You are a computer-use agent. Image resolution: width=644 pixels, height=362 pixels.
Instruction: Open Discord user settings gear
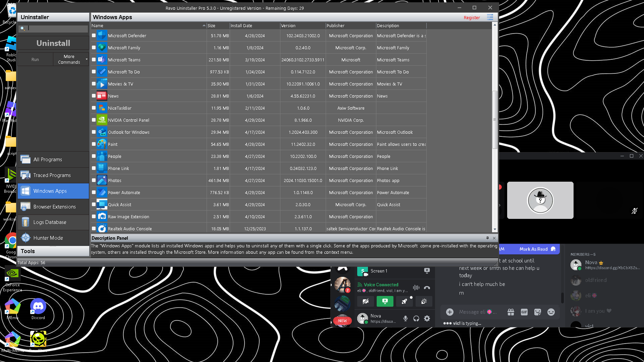(x=427, y=318)
